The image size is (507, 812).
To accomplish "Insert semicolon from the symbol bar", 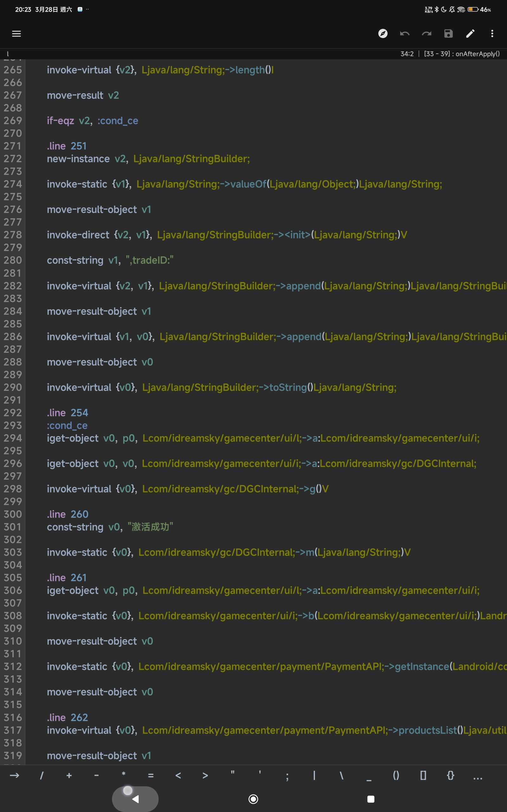I will click(x=287, y=776).
